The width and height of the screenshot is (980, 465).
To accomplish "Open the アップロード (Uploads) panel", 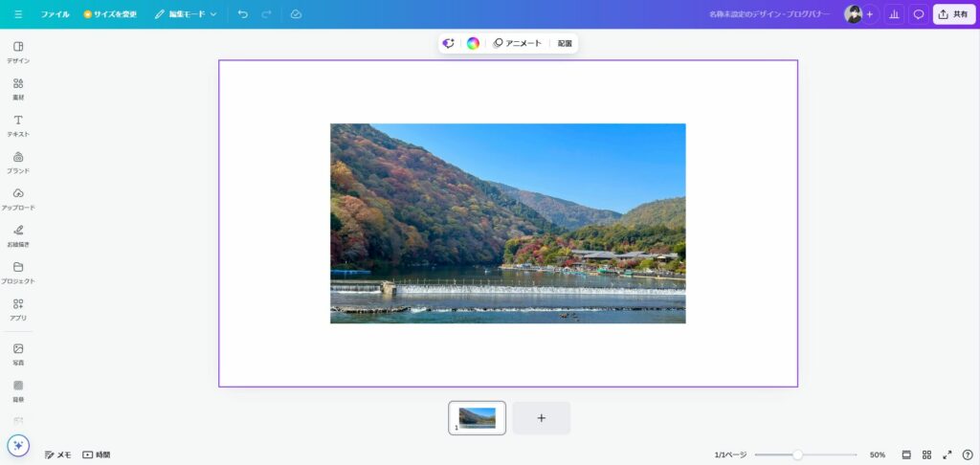I will point(18,198).
